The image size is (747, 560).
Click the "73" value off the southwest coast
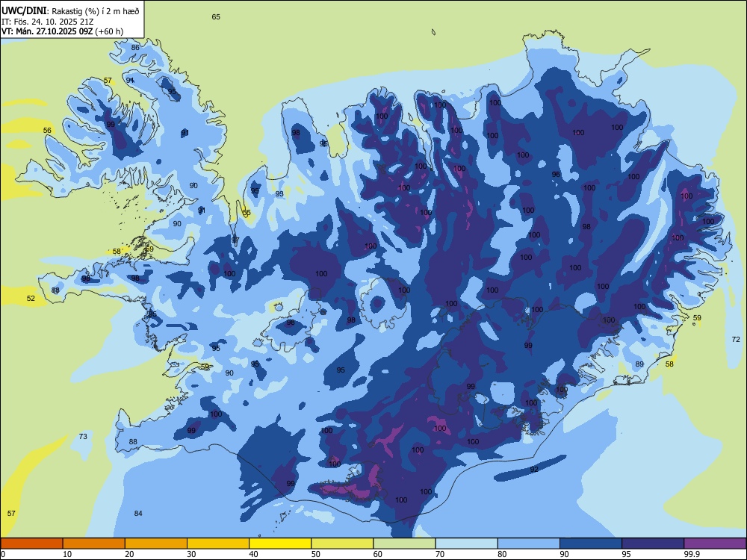point(83,436)
